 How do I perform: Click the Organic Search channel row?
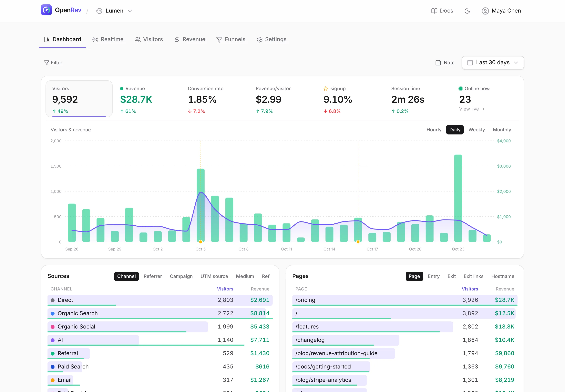click(x=160, y=313)
